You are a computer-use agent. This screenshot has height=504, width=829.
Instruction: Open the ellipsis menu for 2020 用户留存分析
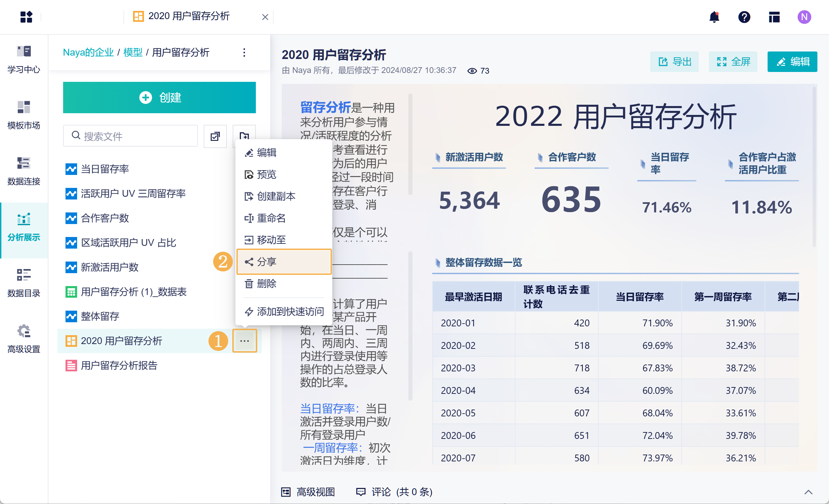click(x=244, y=341)
